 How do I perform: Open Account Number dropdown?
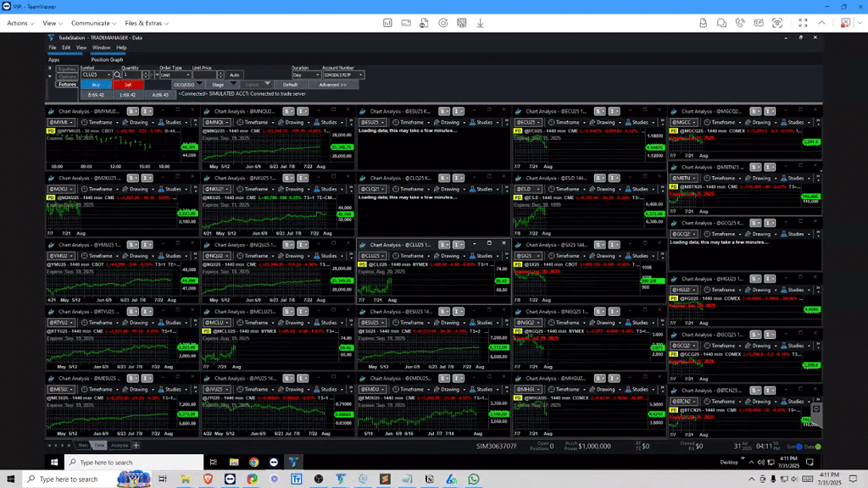click(360, 75)
